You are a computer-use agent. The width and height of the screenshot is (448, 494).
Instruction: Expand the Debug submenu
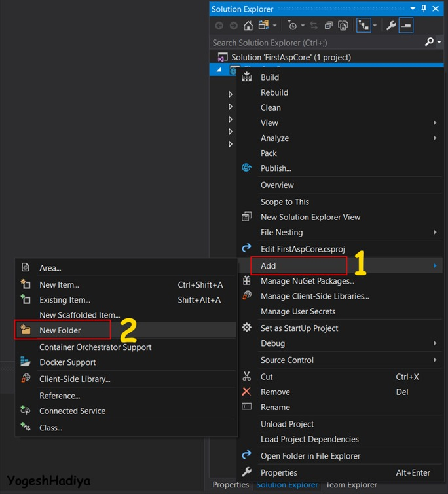340,343
